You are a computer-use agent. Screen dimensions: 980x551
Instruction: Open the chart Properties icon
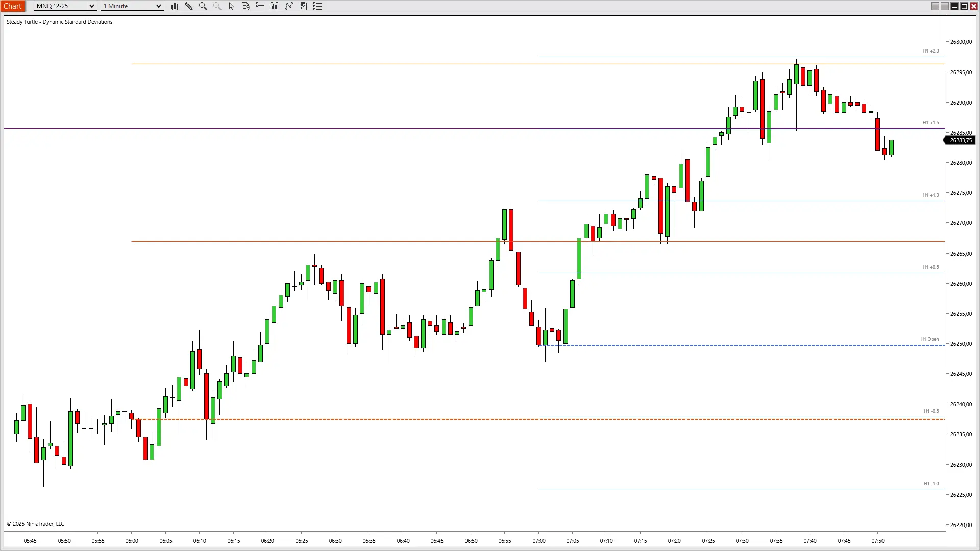tap(303, 6)
